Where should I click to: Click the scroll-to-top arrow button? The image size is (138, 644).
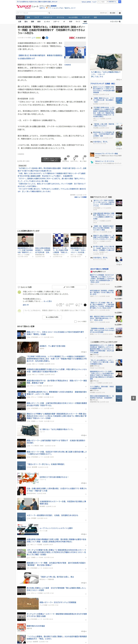pos(133,398)
